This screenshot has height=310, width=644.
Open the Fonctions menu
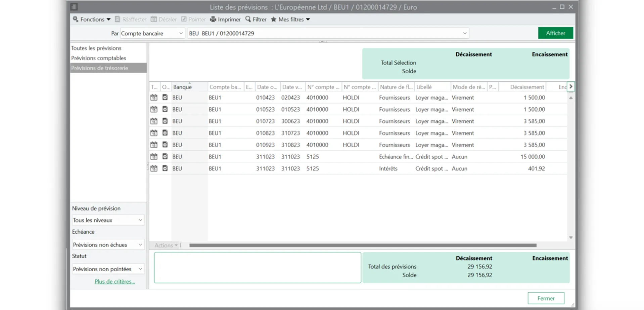click(92, 20)
